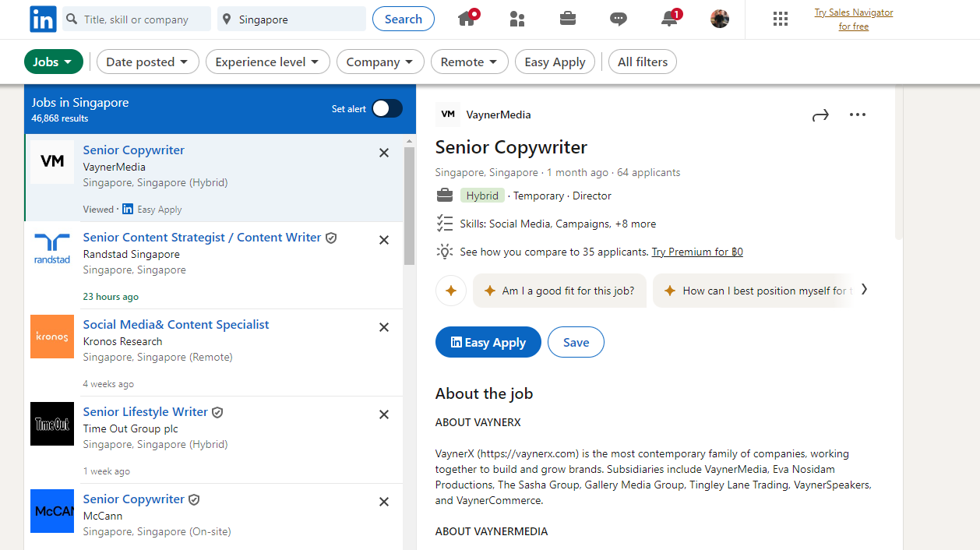Open the McCann Senior Copywriter job title

click(134, 499)
